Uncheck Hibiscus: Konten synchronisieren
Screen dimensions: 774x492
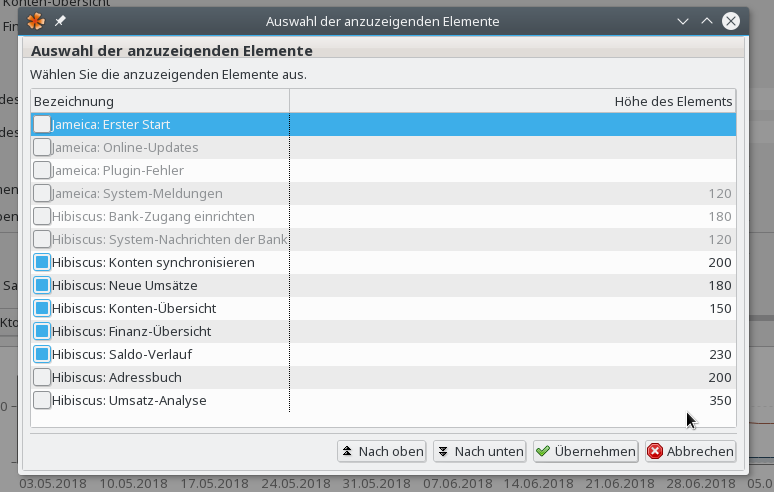pyautogui.click(x=42, y=262)
